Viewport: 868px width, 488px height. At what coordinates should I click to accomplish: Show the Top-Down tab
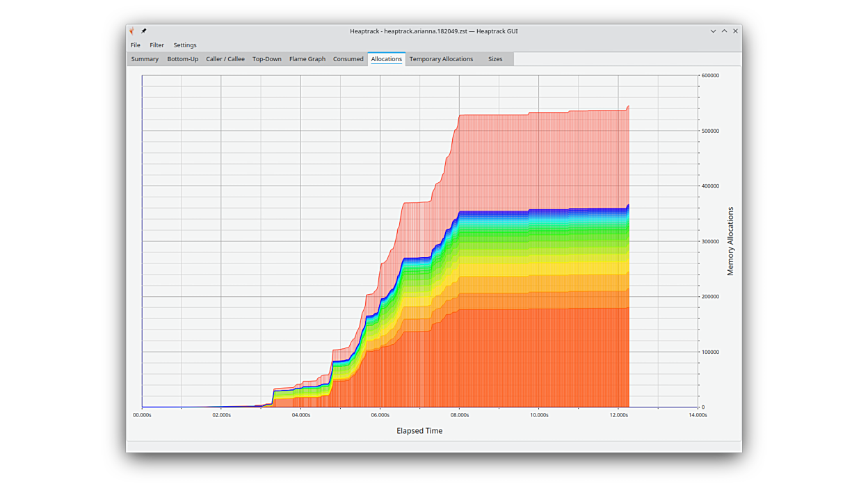266,59
